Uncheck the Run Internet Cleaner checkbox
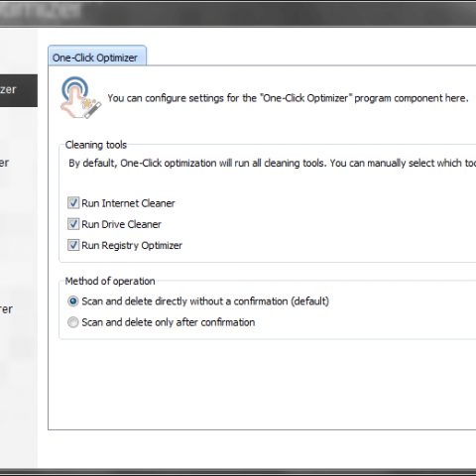Screen dimensions: 476x476 pyautogui.click(x=73, y=203)
